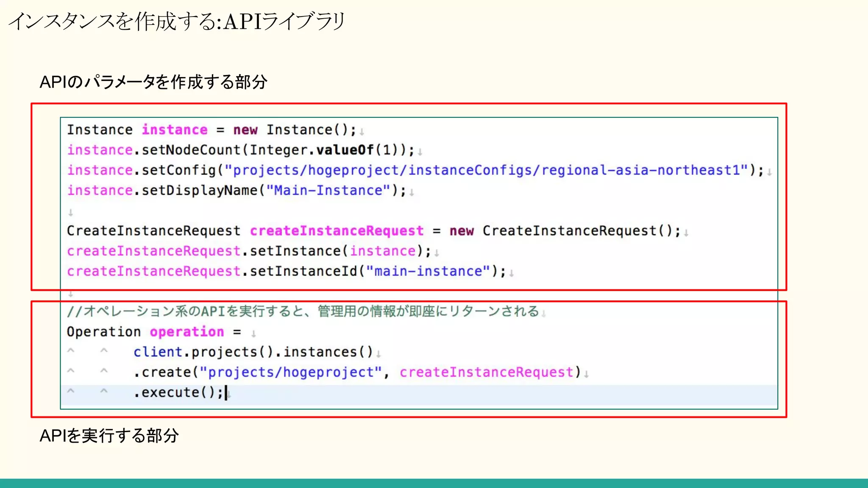Click the new CreateInstanceRequest() declaration line
Image resolution: width=868 pixels, height=488 pixels.
374,231
